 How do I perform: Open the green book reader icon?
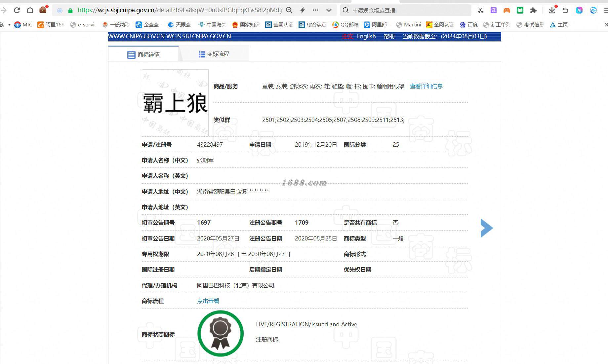520,10
